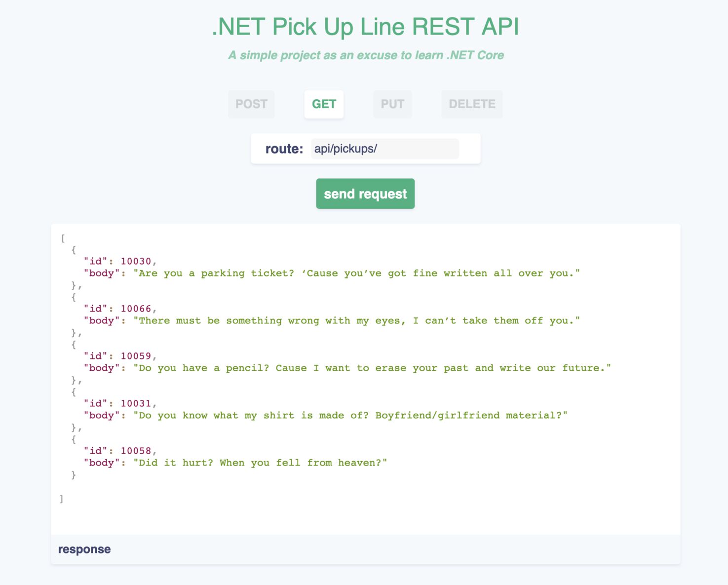
Task: Click the response label at panel bottom
Action: click(84, 549)
